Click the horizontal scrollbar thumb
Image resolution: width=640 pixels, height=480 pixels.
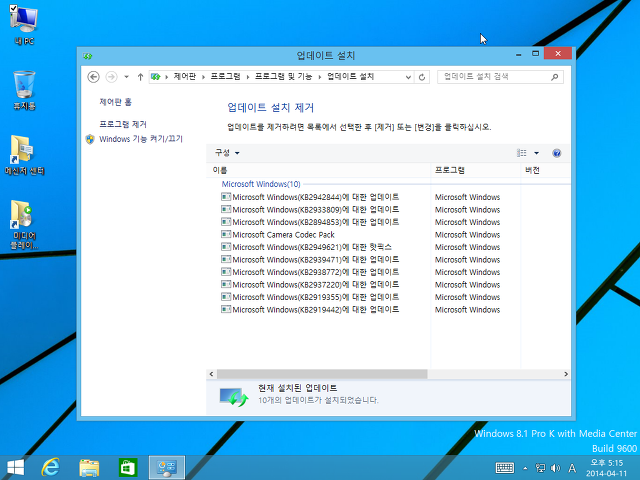tap(322, 374)
